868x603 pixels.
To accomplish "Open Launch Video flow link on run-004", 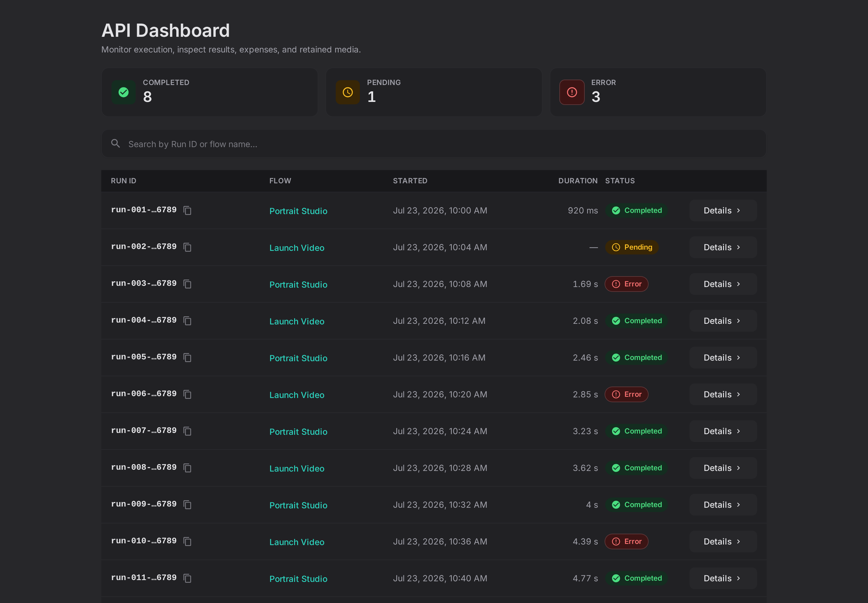I will tap(297, 321).
